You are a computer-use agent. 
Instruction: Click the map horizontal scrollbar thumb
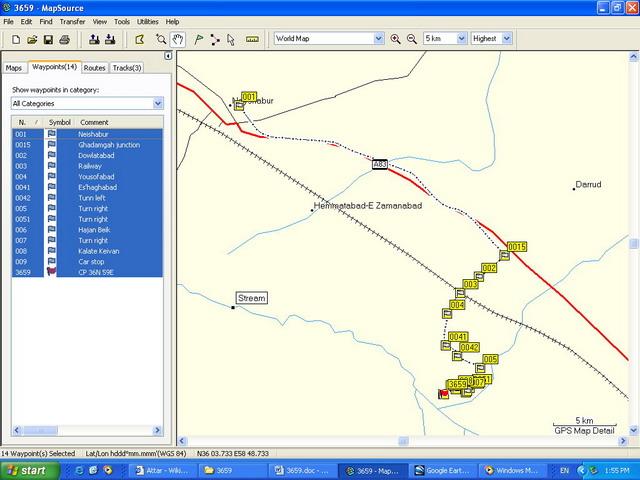coord(403,441)
